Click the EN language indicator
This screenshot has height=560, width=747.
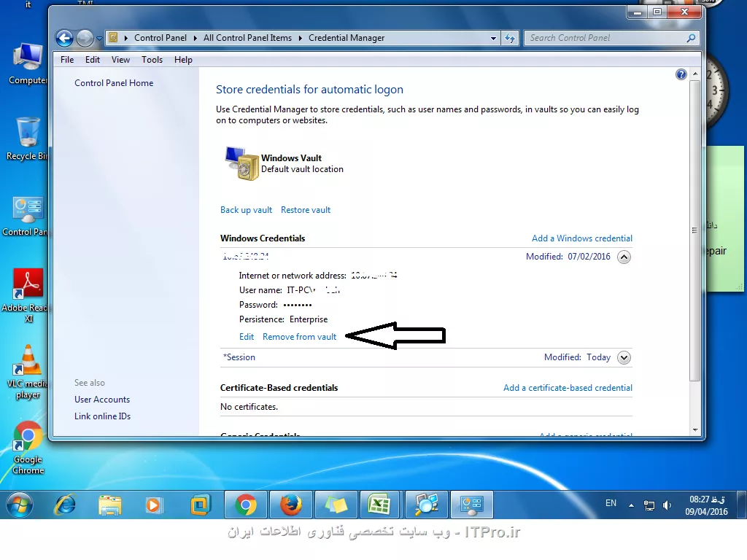[x=611, y=503]
